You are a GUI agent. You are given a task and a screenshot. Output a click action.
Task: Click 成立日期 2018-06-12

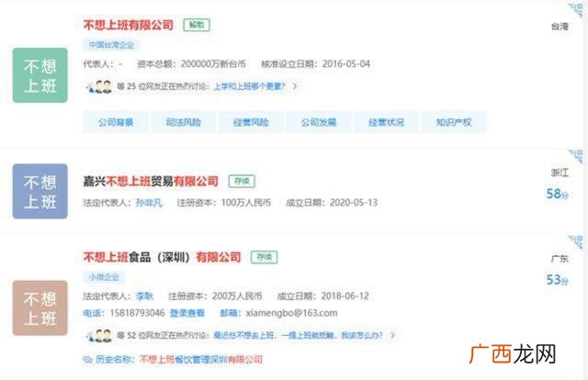[322, 296]
